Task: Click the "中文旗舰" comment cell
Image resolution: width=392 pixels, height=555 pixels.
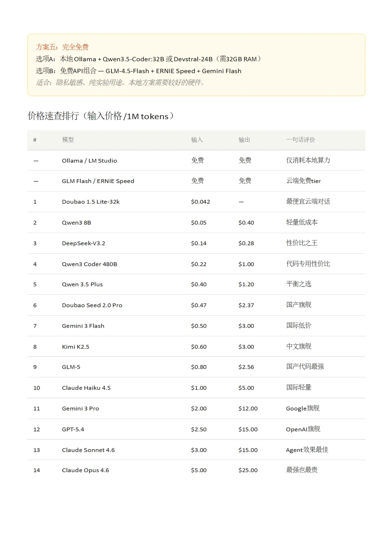Action: pyautogui.click(x=298, y=347)
